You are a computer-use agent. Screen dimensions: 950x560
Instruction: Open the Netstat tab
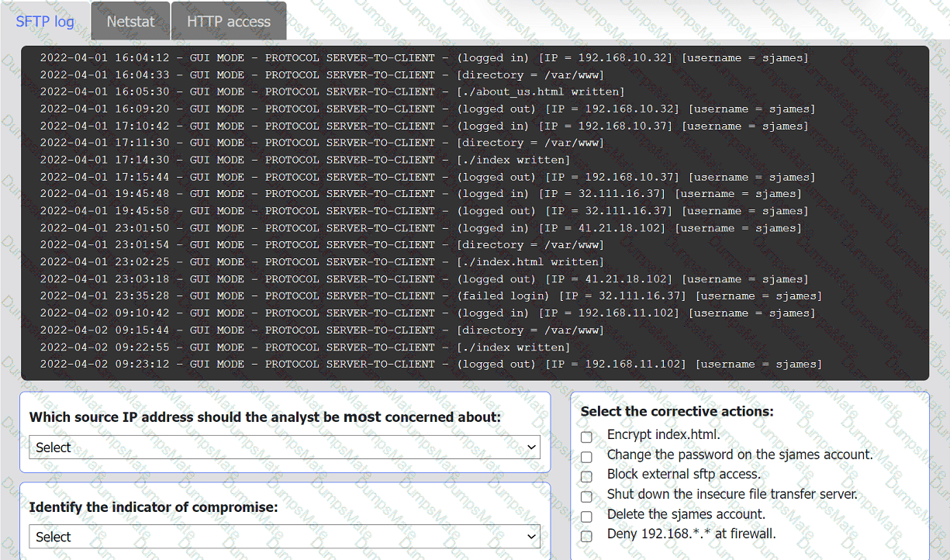130,22
